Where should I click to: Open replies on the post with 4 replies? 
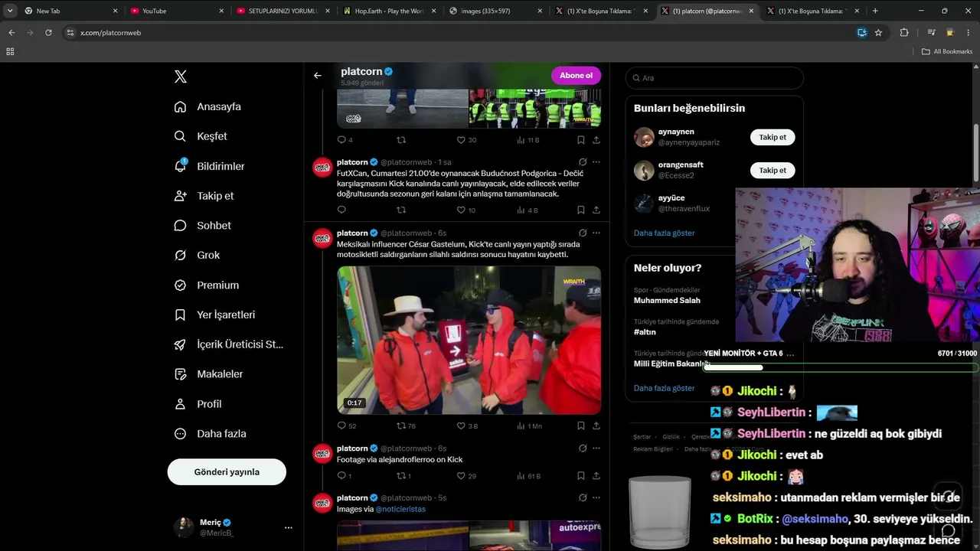pyautogui.click(x=345, y=140)
